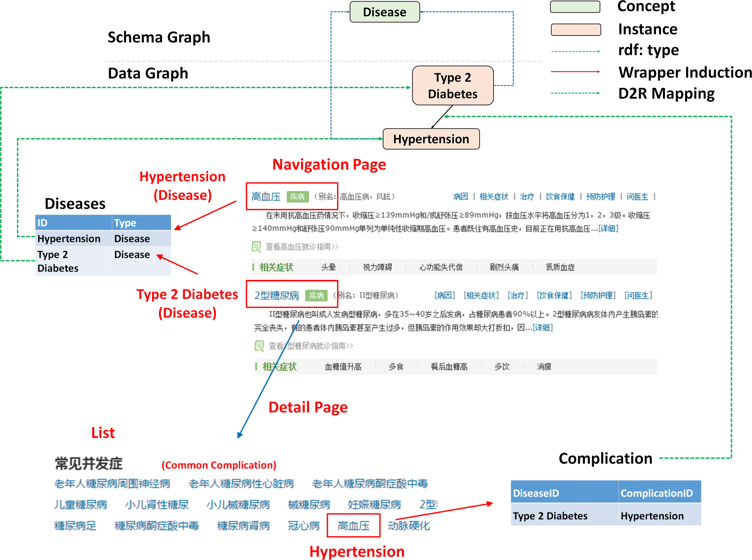The image size is (752, 560).
Task: Open 冠心病 complication link
Action: click(x=304, y=526)
